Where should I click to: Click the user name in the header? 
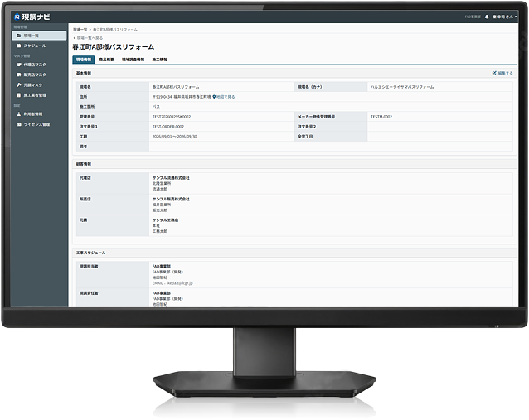click(x=502, y=17)
